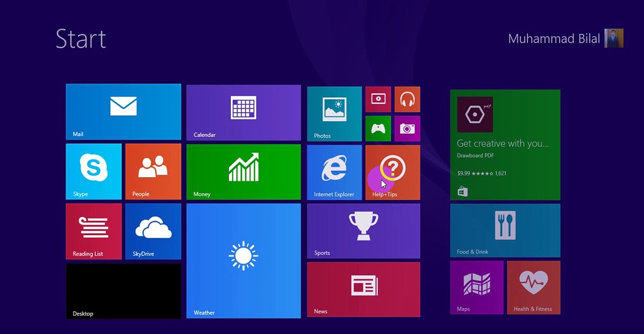Screen dimensions: 644x334
Task: Open the Drawboard PDF Store tile
Action: 505,145
